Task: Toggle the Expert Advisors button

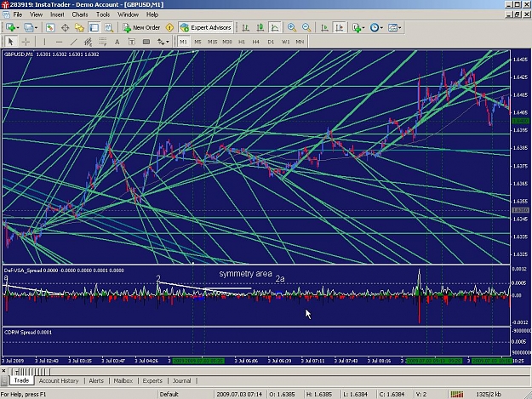Action: pos(206,28)
